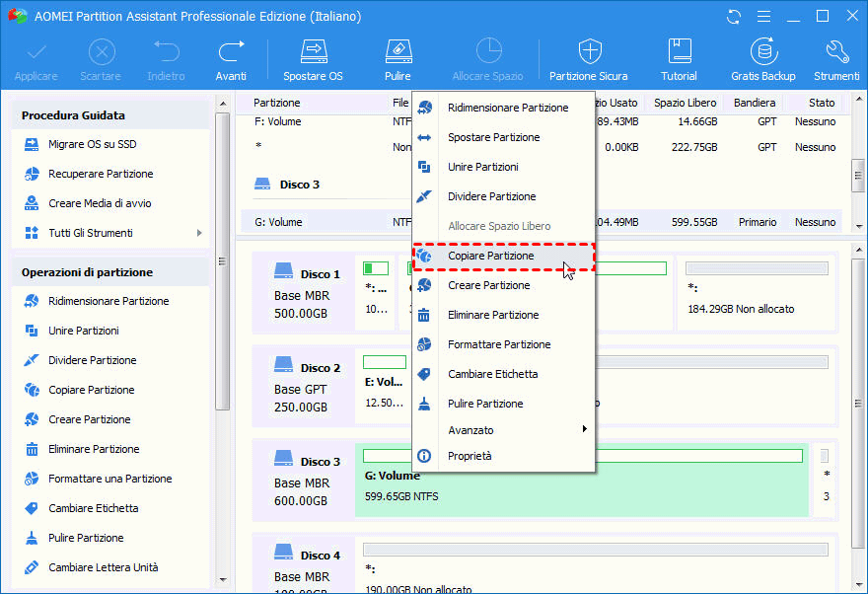Select Dividere Partizione in context menu
This screenshot has height=594, width=868.
(x=504, y=196)
